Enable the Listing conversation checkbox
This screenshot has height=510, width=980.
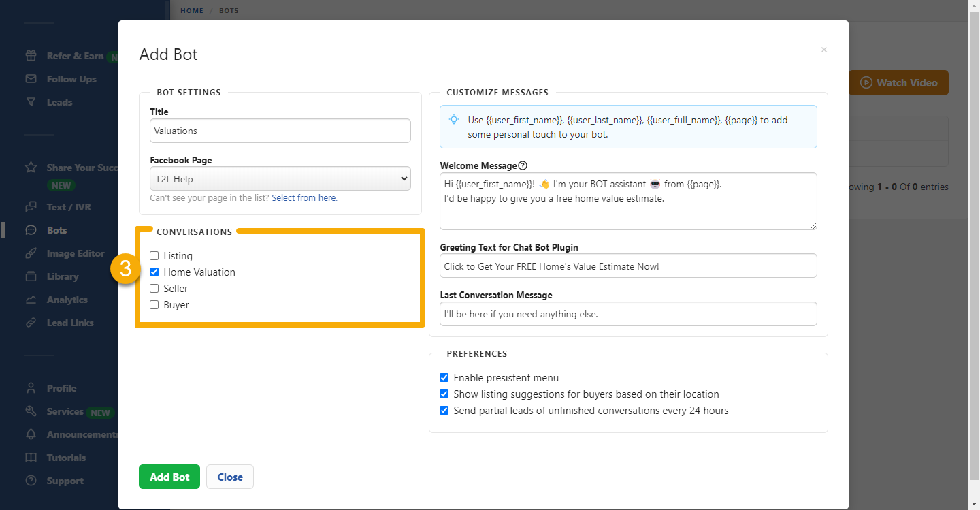pos(154,256)
